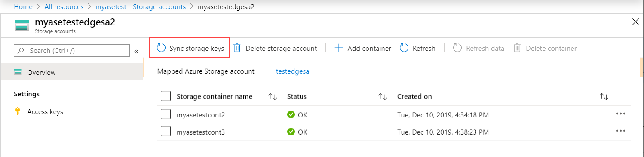Click the date Tue, Dec 10, 2019, 4:38:23 PM
Viewport: 644px width, 157px height.
click(443, 132)
